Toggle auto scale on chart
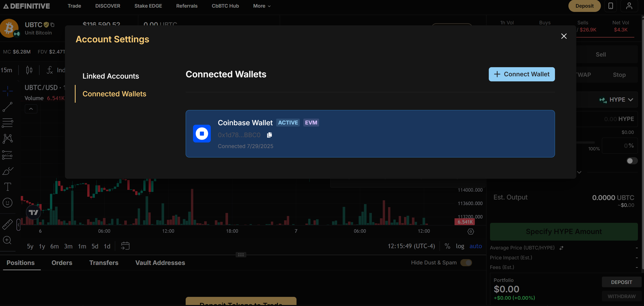This screenshot has width=644, height=306. [x=476, y=246]
